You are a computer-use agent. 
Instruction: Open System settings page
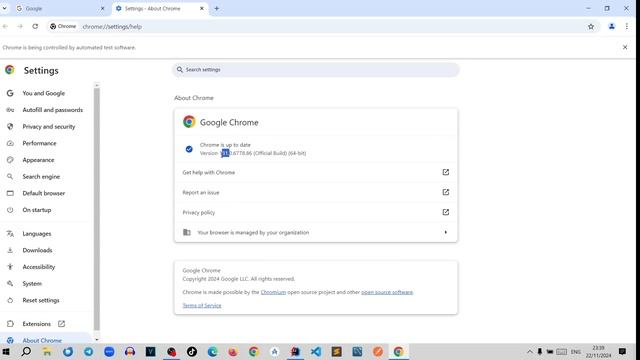click(x=32, y=284)
